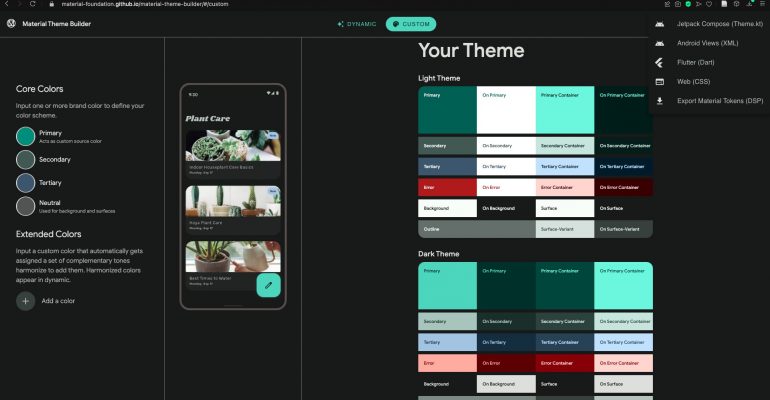Screen dimensions: 770x400
Task: Click the Light Theme section label
Action: point(439,78)
